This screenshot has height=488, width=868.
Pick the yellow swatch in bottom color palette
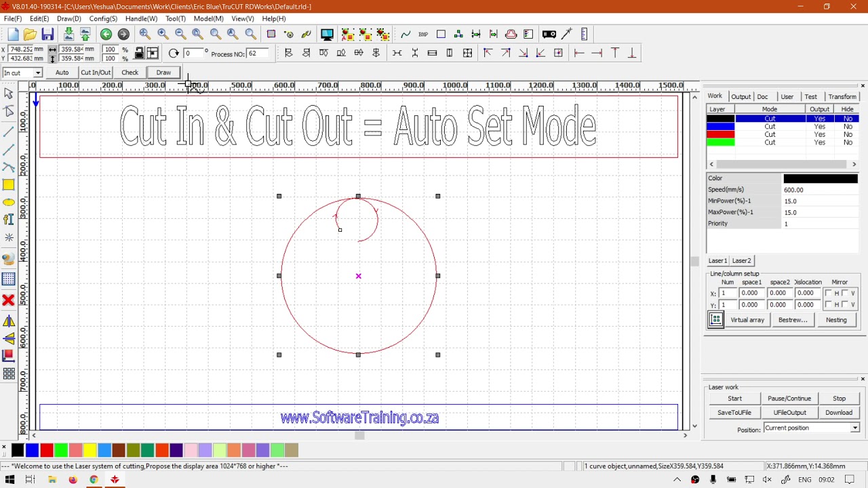[90, 450]
